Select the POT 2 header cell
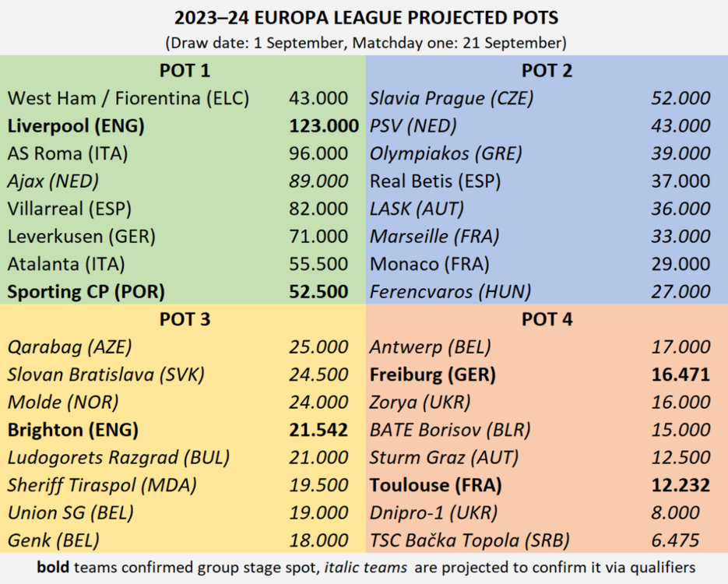The height and width of the screenshot is (584, 728). [x=547, y=71]
